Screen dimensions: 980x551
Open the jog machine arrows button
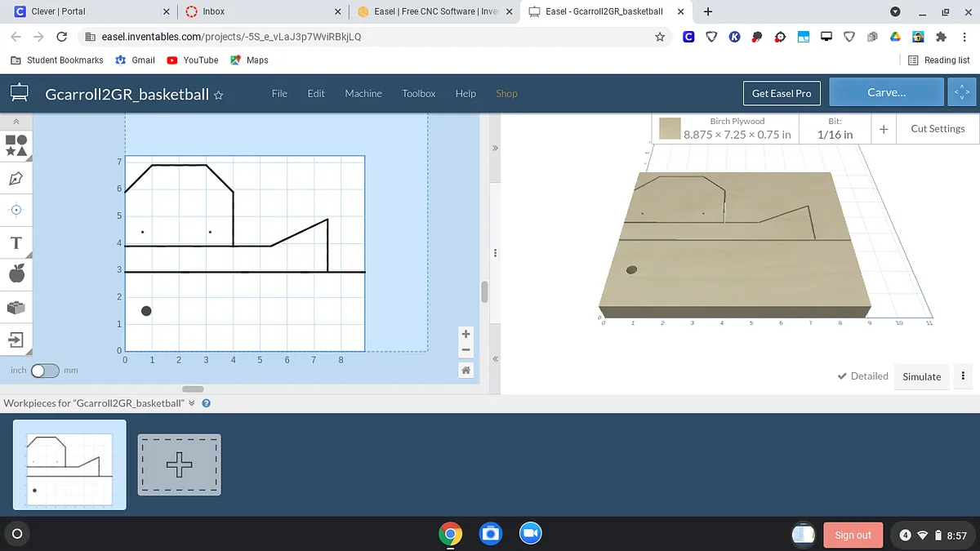pyautogui.click(x=961, y=93)
